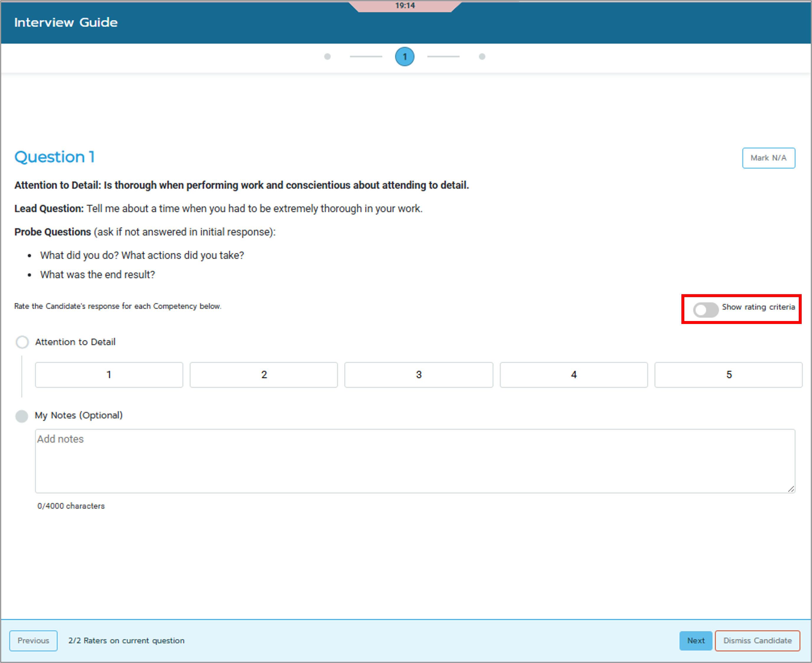Click the Previous button
Screen dimensions: 812x663
coord(33,641)
